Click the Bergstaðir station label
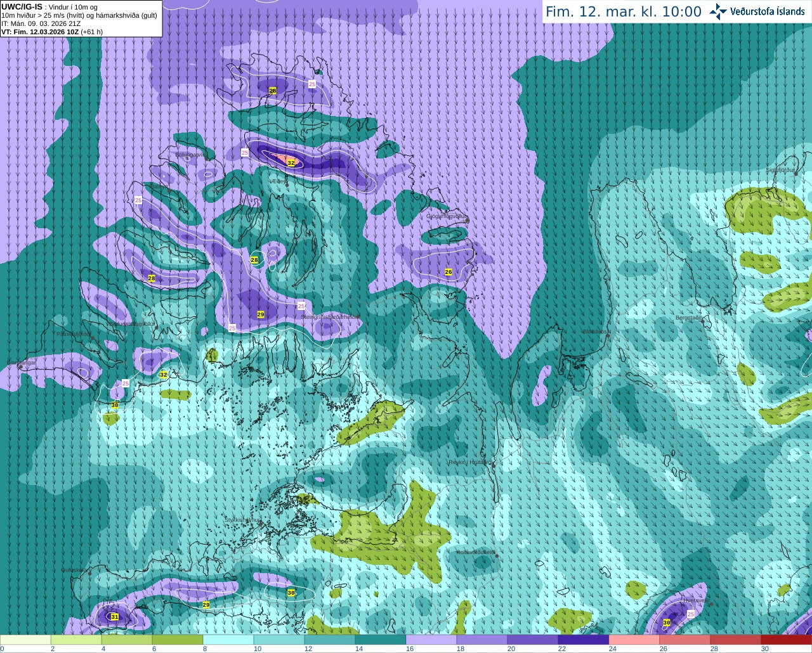Screen dimensions: 812x653 pos(690,317)
